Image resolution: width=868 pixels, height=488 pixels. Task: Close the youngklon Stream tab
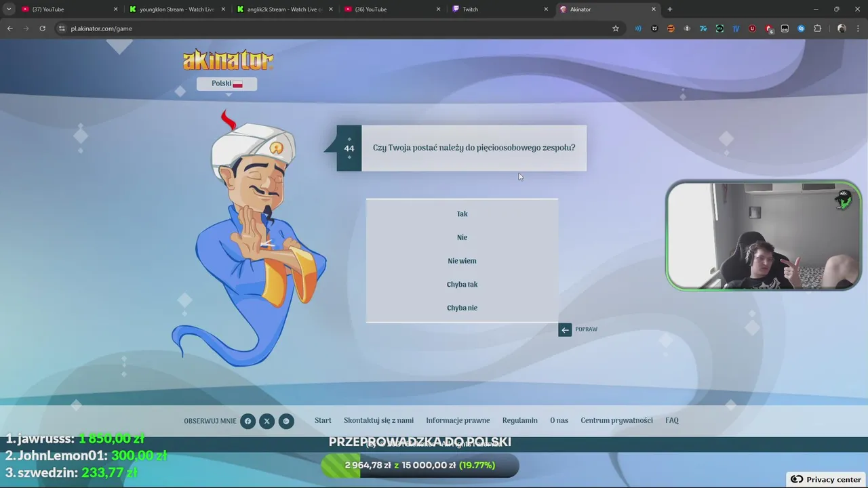point(223,9)
